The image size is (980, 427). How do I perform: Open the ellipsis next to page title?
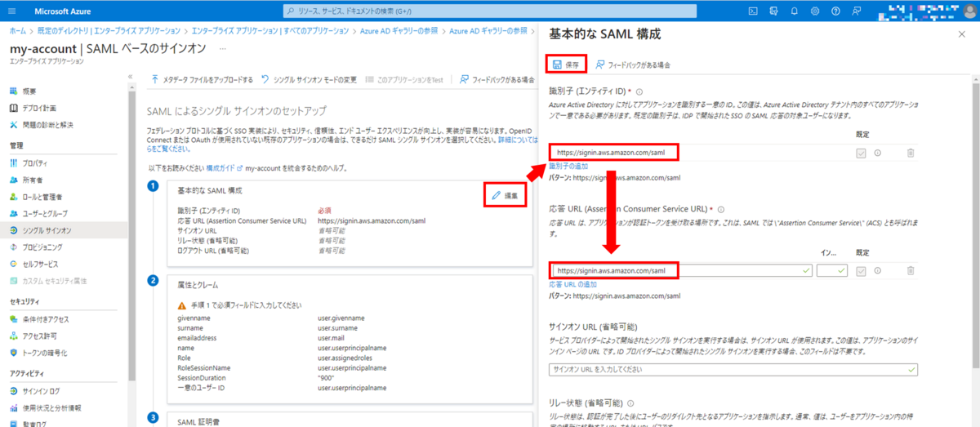222,49
